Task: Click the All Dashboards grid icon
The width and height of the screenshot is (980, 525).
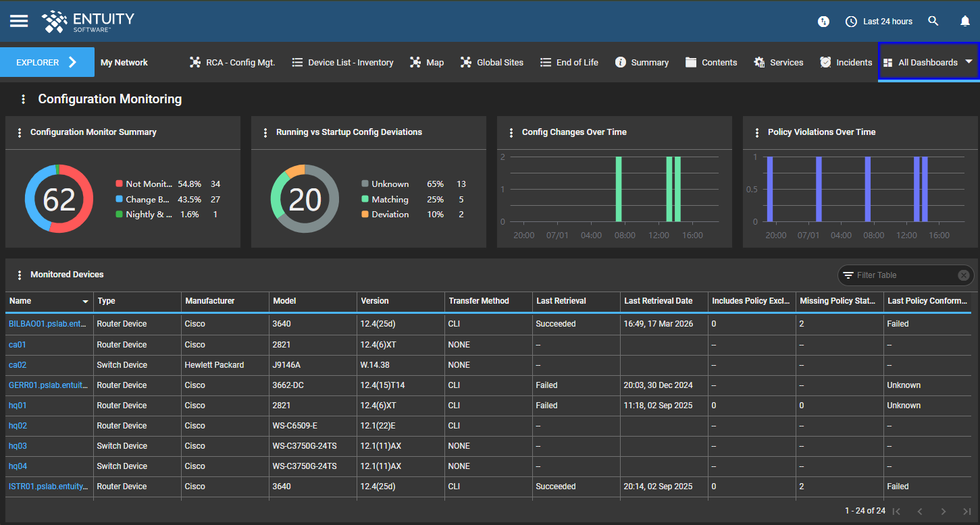Action: (888, 63)
